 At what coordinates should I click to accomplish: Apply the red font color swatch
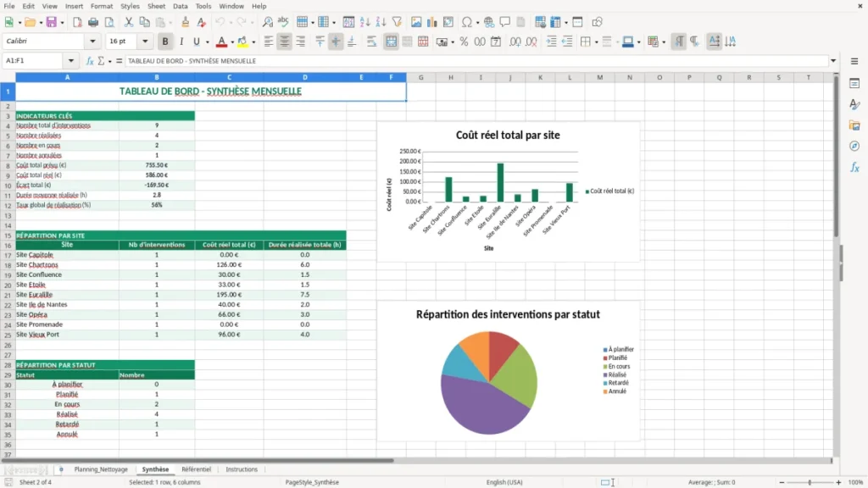tap(221, 42)
